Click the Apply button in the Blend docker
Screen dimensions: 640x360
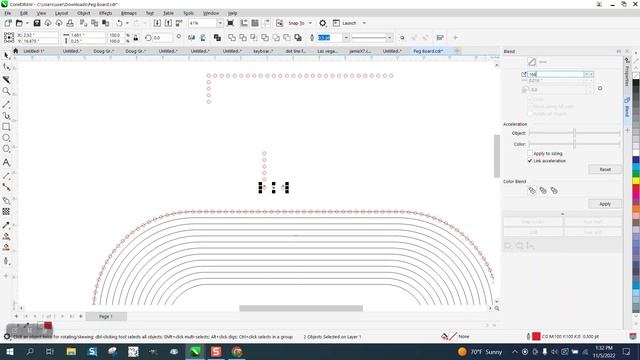tap(605, 204)
